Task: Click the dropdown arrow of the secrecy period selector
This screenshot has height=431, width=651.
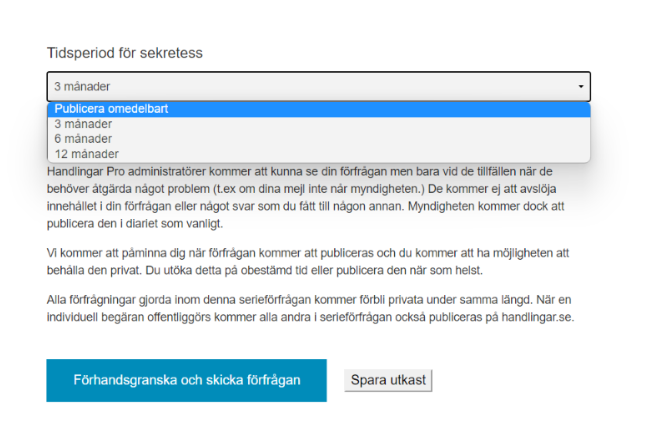Action: click(581, 87)
